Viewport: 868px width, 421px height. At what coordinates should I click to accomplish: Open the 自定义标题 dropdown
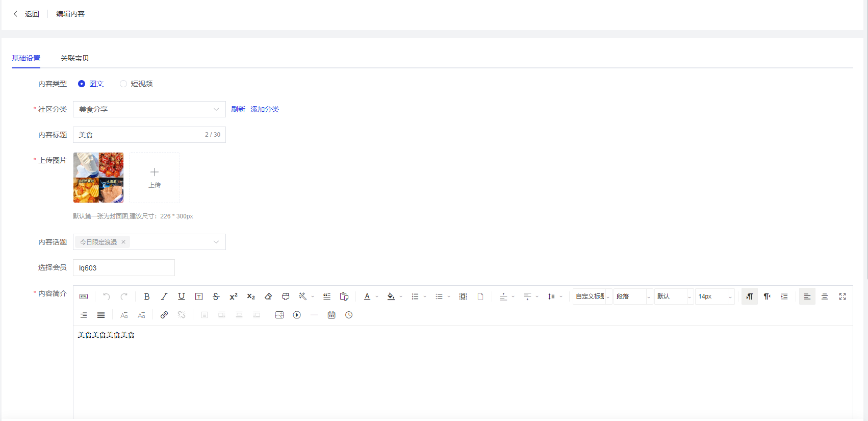pos(593,296)
